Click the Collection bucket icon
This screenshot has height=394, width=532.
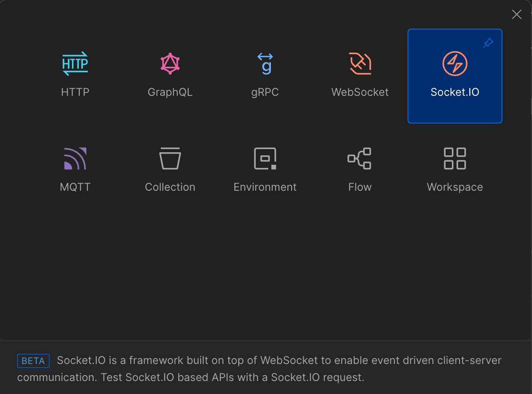point(170,158)
